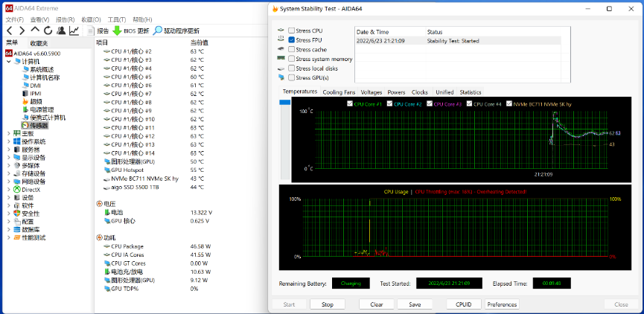Select the 计算机名称 tree item
The height and width of the screenshot is (314, 644).
coord(45,77)
